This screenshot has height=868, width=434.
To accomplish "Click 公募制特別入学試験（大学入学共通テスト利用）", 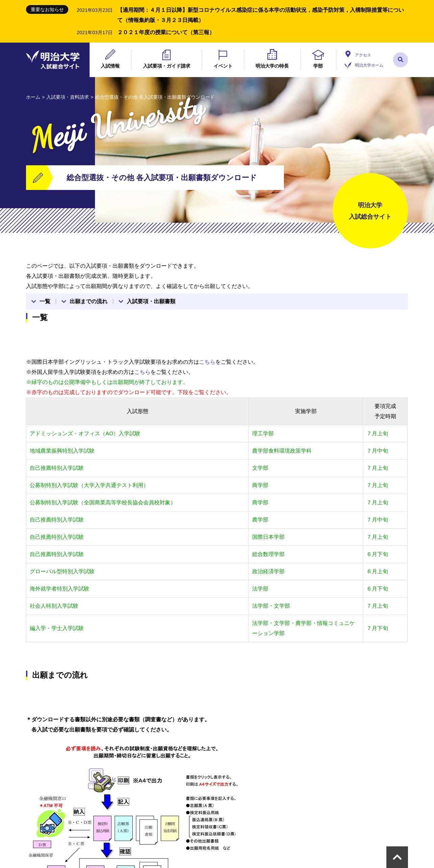I will click(89, 485).
